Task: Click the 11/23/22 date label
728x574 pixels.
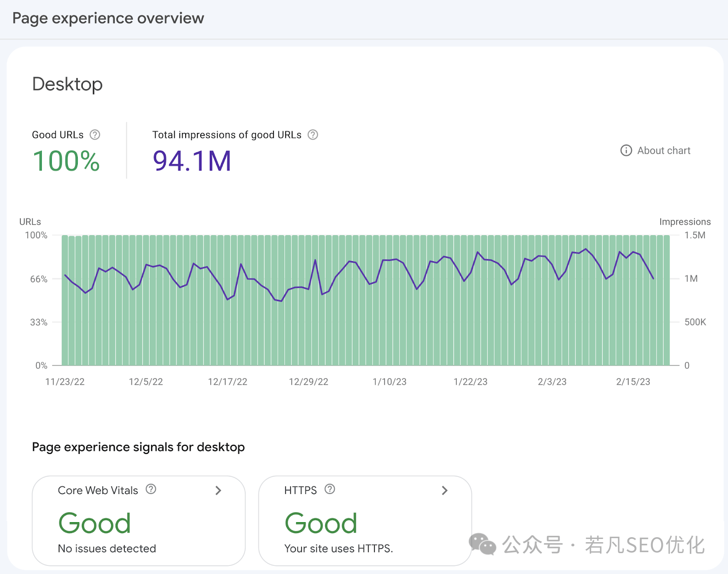Action: click(65, 382)
